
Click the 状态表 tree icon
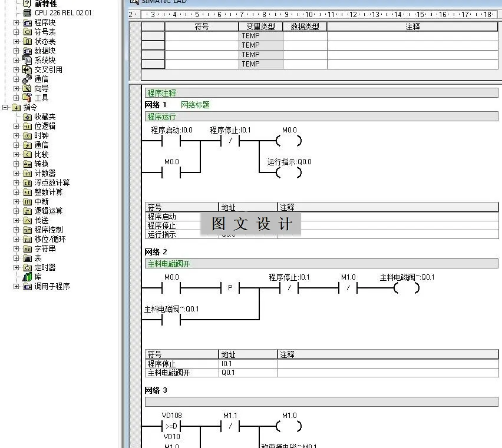(x=27, y=41)
